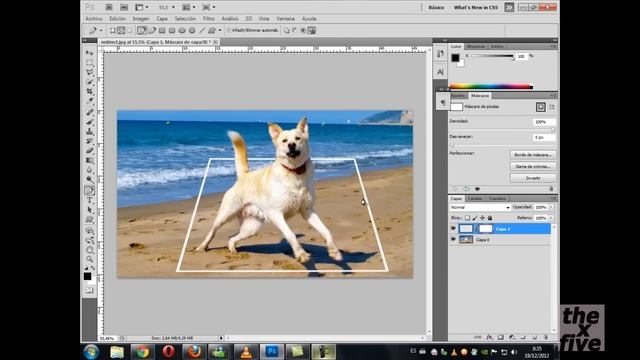Hide the Capa 0 layer with eye icon
The height and width of the screenshot is (360, 640).
tap(453, 240)
